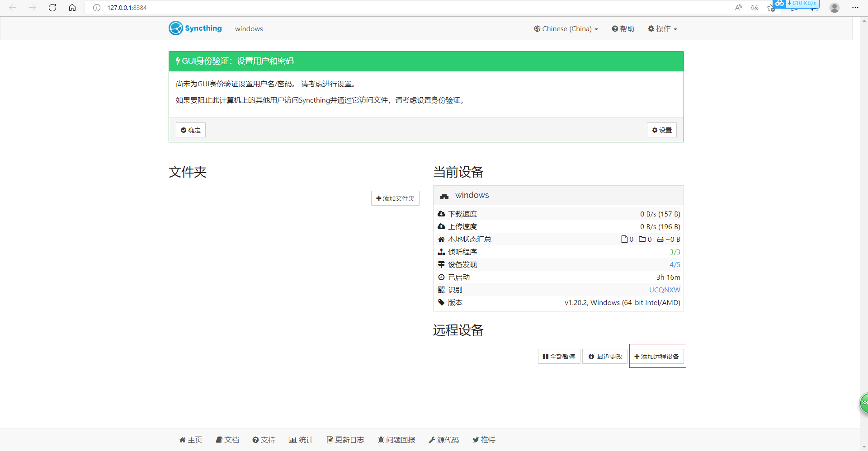Click the browser back arrow

pyautogui.click(x=13, y=8)
